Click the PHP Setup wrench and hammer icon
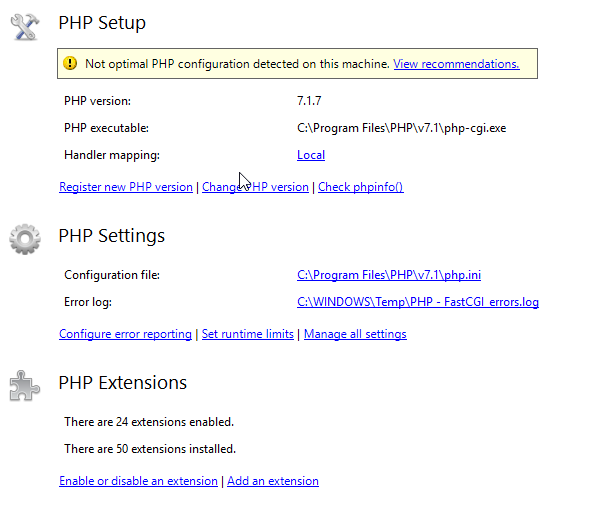 (x=25, y=27)
